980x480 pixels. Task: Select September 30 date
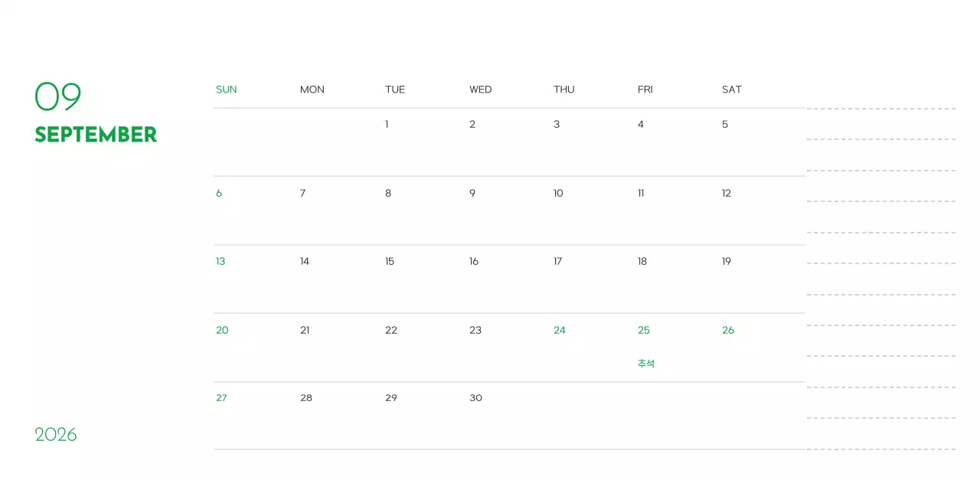pyautogui.click(x=475, y=397)
